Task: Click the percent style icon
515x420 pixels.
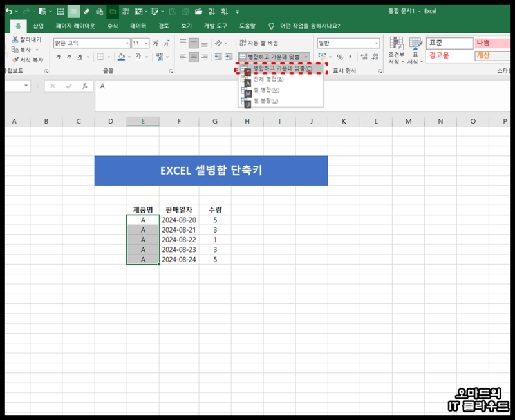Action: [340, 57]
